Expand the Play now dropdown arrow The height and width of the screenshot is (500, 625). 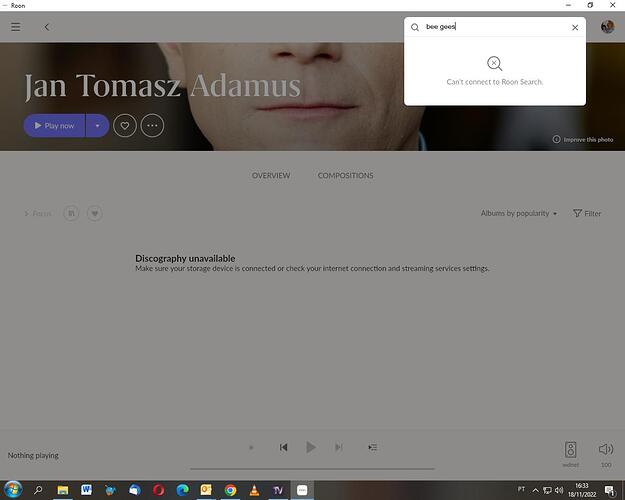pos(97,126)
